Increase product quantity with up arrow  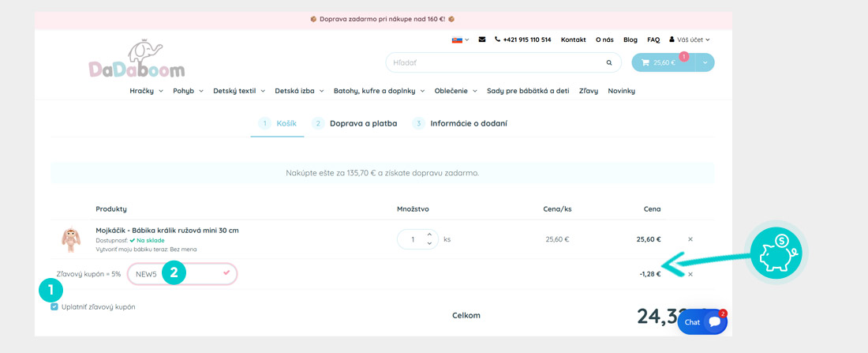click(428, 235)
